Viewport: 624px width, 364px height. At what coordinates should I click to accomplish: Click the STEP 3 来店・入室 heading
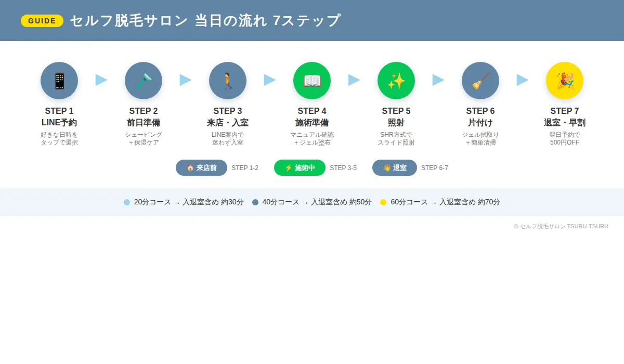[228, 117]
